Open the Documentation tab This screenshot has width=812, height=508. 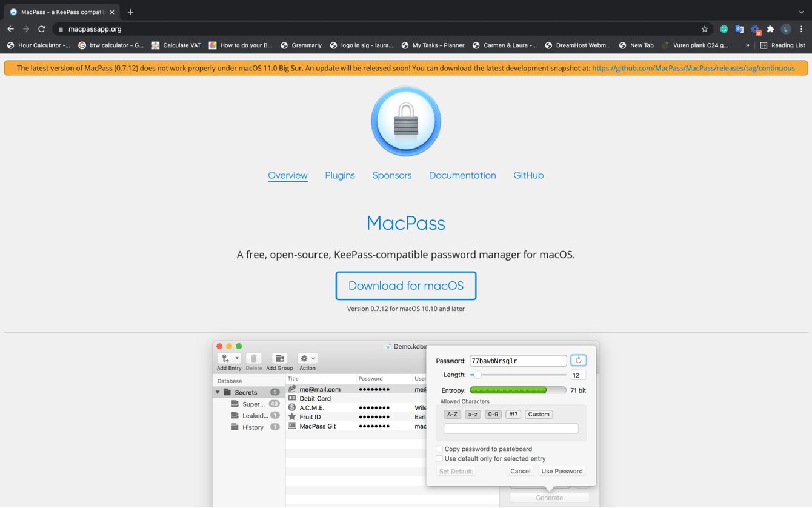tap(462, 175)
